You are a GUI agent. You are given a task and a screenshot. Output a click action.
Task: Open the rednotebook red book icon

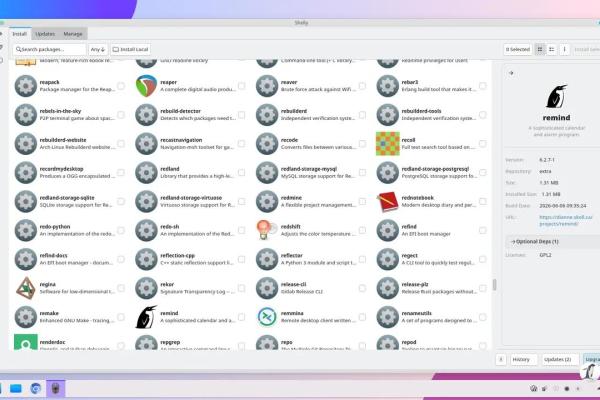click(x=388, y=201)
